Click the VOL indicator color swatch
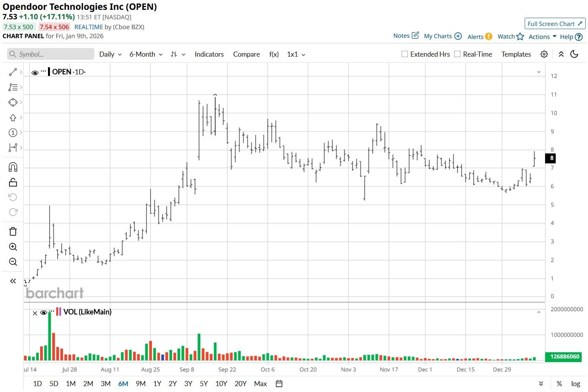The height and width of the screenshot is (392, 588). coord(59,312)
